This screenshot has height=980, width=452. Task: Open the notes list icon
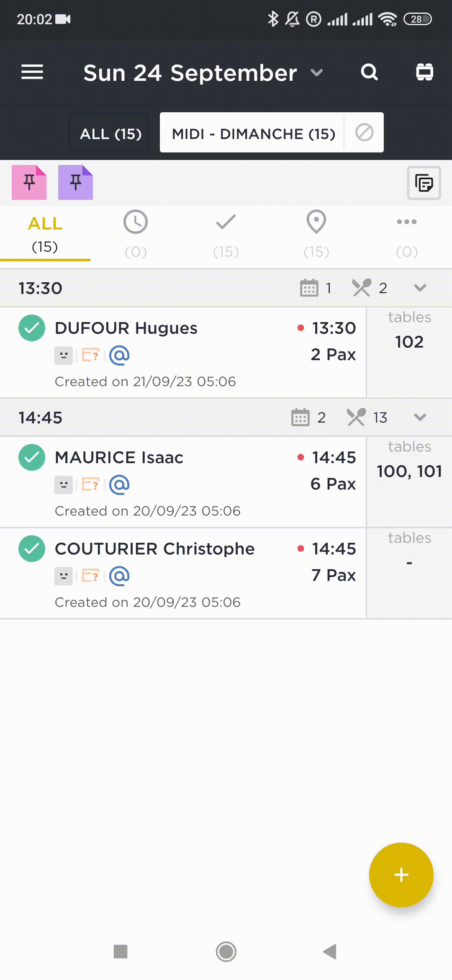424,183
